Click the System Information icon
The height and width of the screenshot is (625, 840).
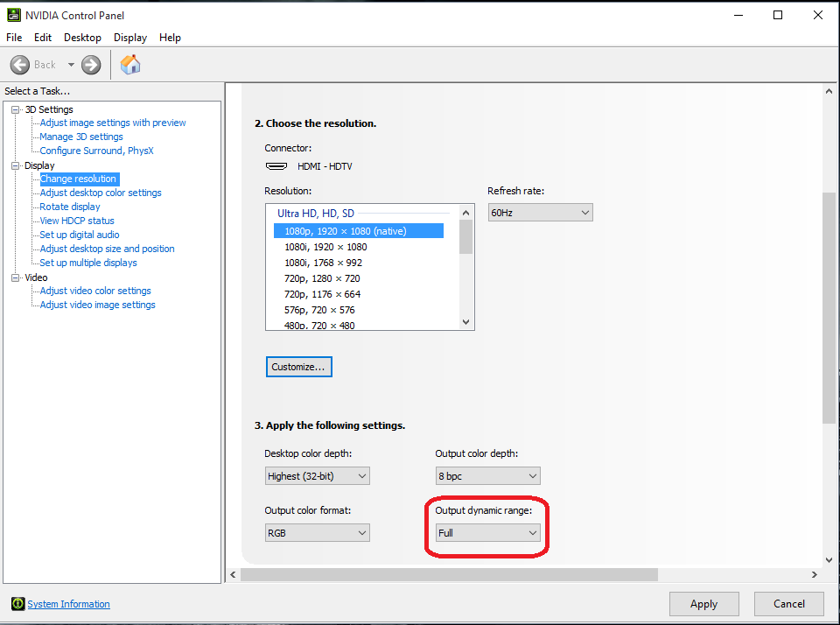17,604
